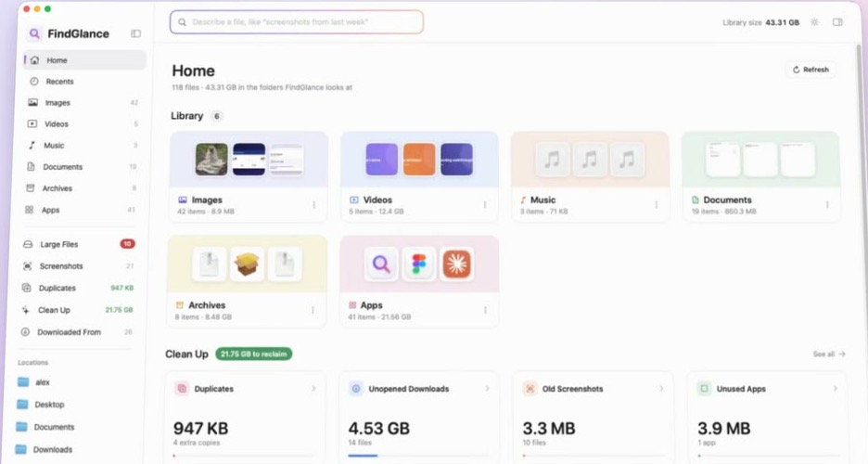
Task: Click the FindGlance magnifier app icon in Apps card
Action: (381, 264)
